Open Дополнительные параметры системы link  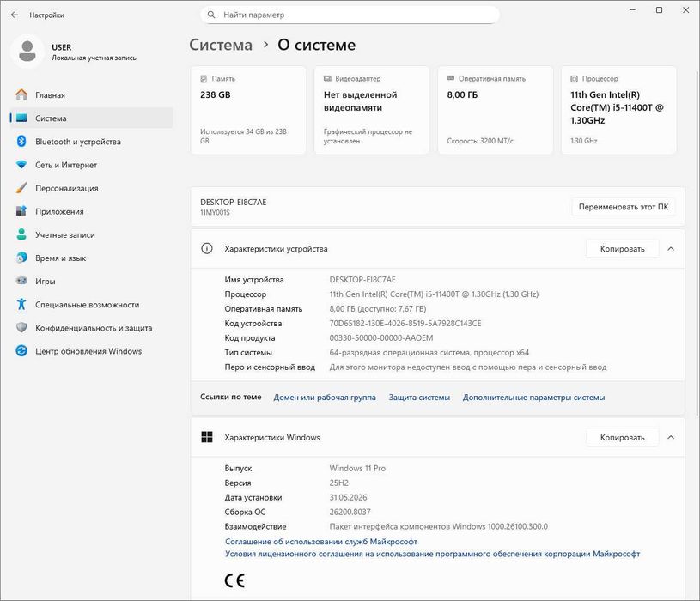click(x=533, y=398)
